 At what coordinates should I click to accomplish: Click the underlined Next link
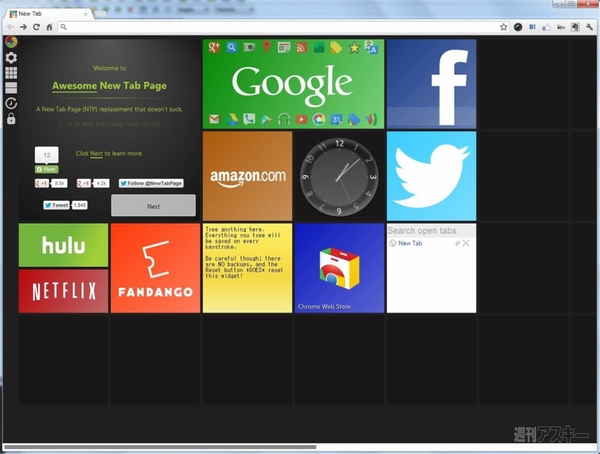point(96,154)
